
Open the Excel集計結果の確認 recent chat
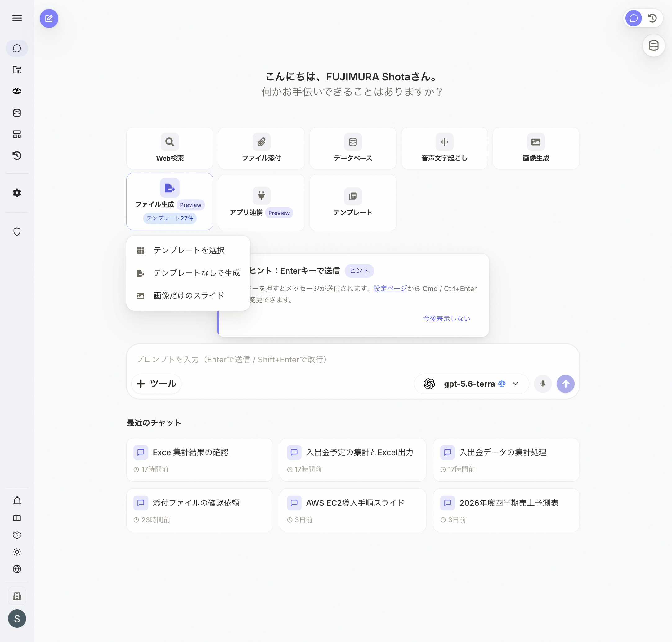coord(199,460)
